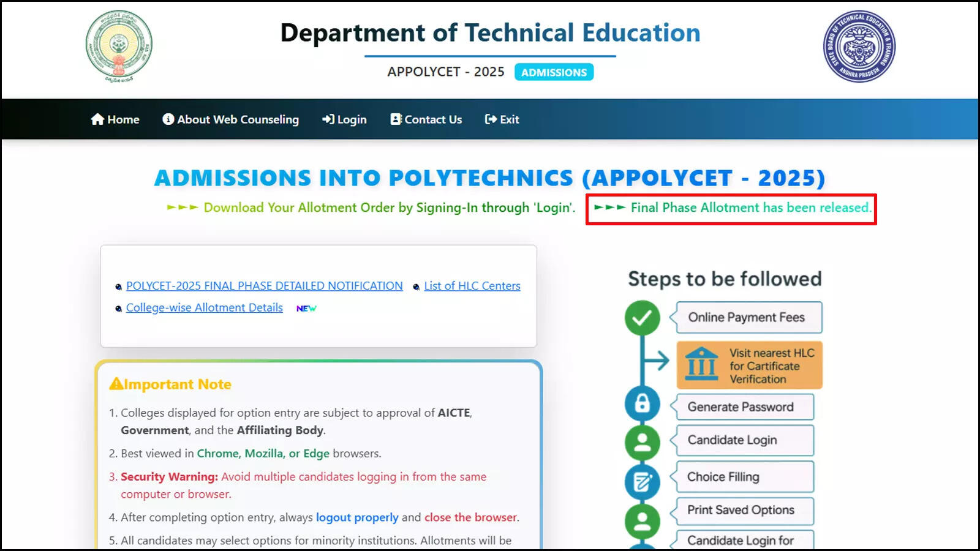980x551 pixels.
Task: Open List of HLC Centers link
Action: tap(472, 286)
